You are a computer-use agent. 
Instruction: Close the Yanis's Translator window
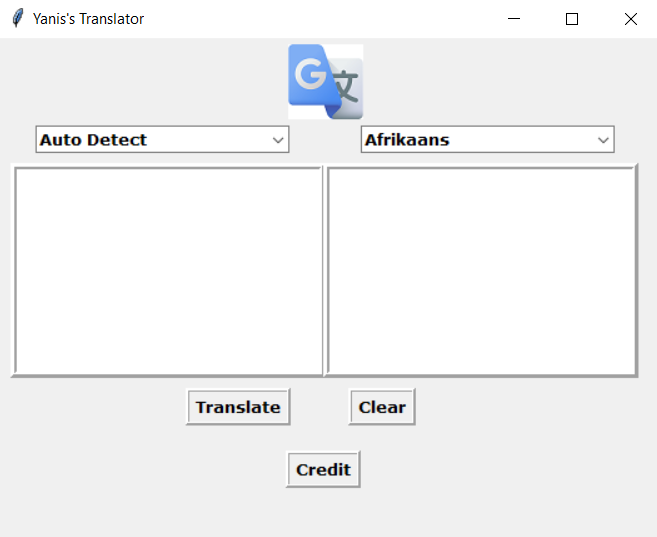(x=630, y=19)
